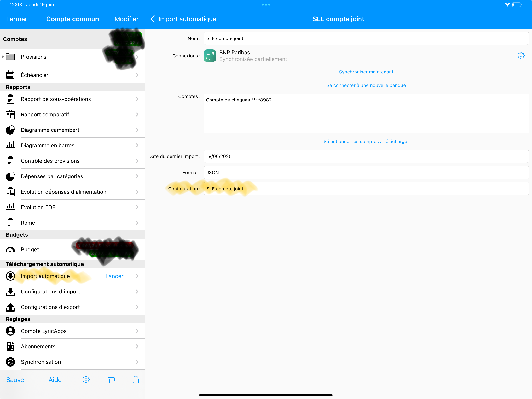Open the Provisions folder icon
Image resolution: width=532 pixels, height=399 pixels.
pyautogui.click(x=10, y=57)
